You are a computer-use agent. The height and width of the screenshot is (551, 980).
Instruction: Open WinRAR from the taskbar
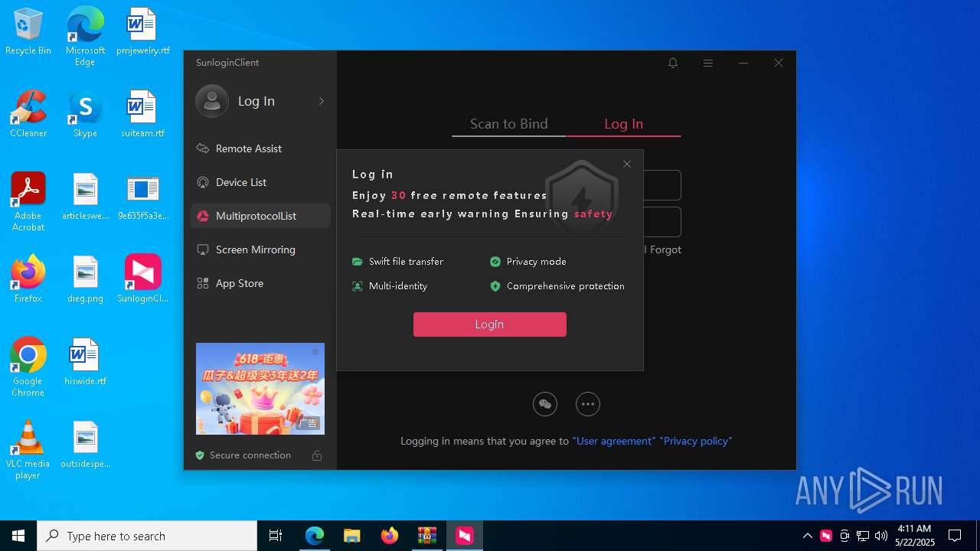[426, 536]
